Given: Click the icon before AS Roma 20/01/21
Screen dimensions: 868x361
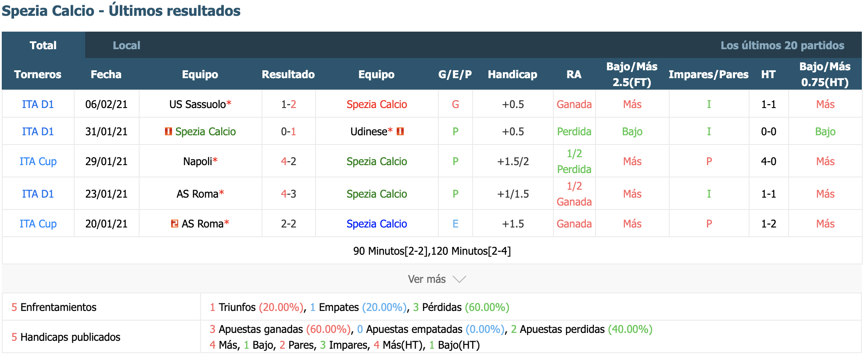Looking at the screenshot, I should 175,224.
